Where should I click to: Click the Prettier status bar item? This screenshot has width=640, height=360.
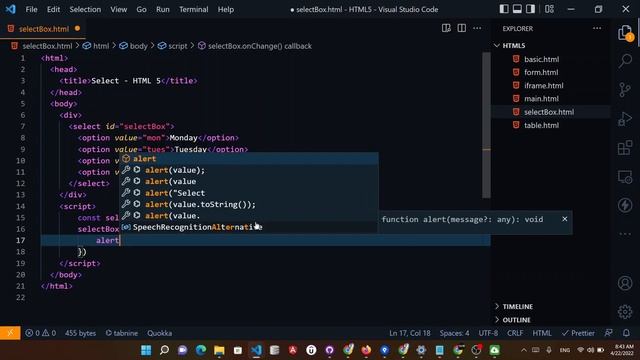[x=578, y=333]
